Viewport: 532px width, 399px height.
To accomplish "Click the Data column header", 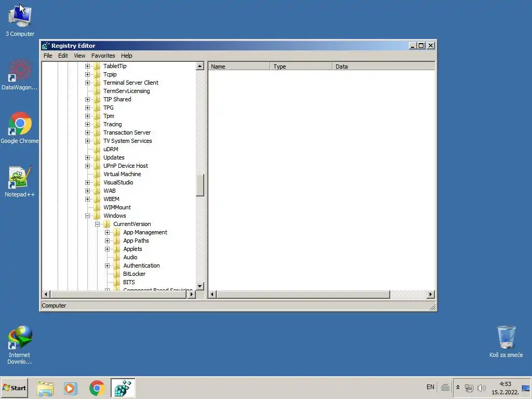I will click(384, 66).
